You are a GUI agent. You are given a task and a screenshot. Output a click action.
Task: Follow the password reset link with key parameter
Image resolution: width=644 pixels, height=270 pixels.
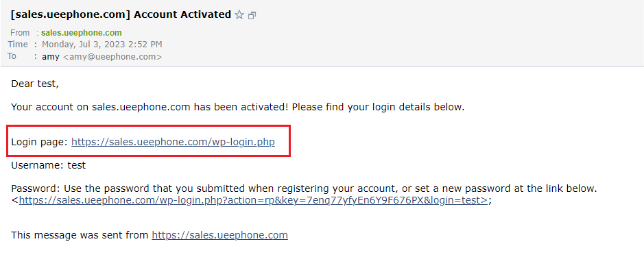pos(253,200)
